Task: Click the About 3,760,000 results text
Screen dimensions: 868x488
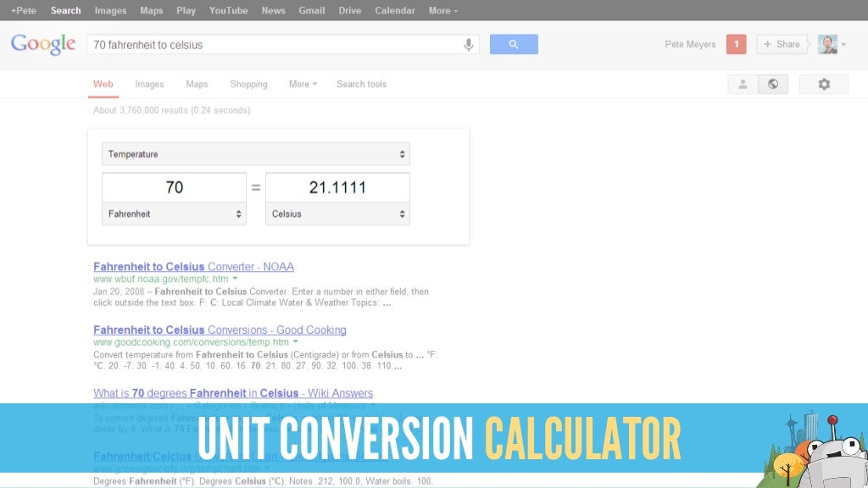Action: tap(171, 110)
